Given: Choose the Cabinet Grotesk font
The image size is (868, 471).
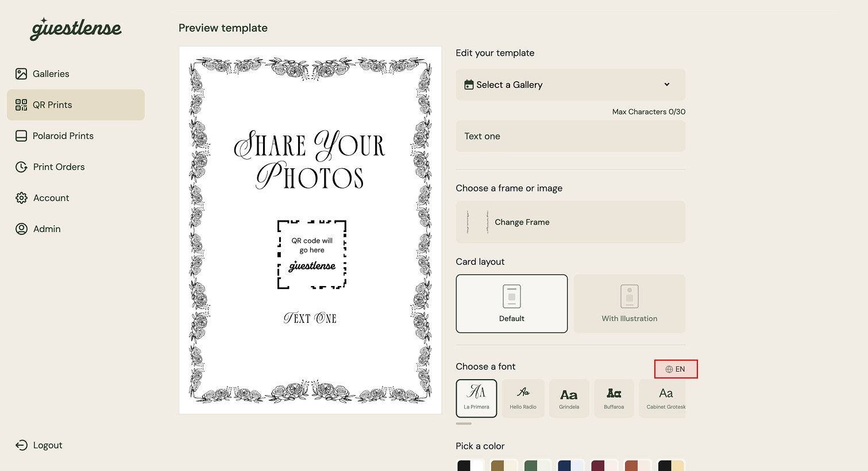Looking at the screenshot, I should coord(662,398).
